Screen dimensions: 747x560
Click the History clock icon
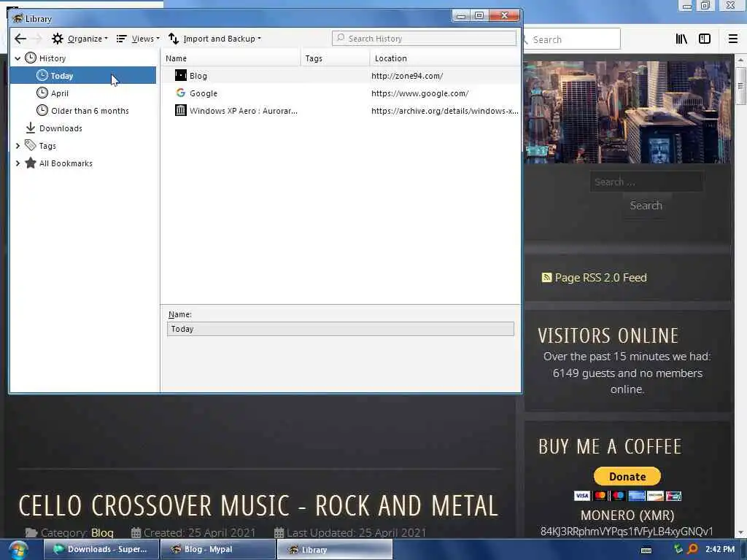click(31, 58)
